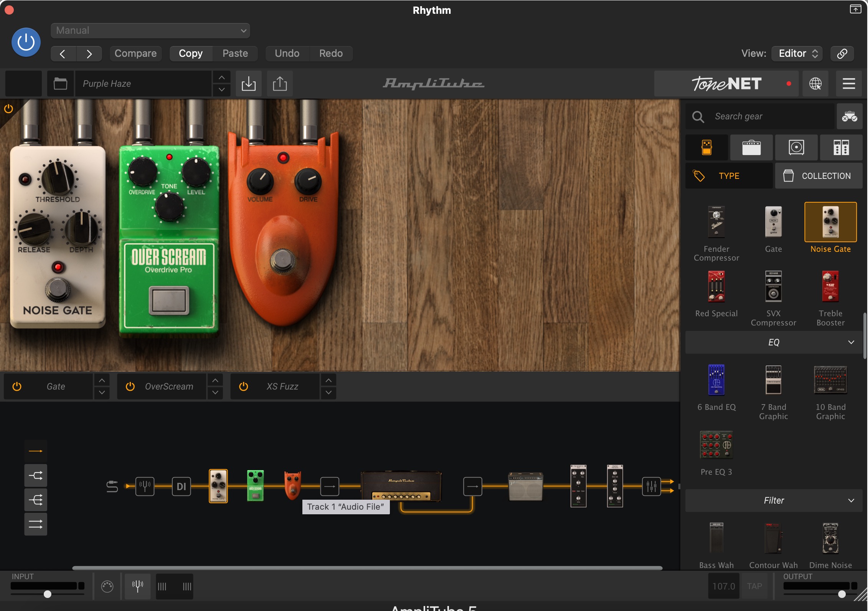Viewport: 868px width, 611px height.
Task: Select the parallel chains routing icon
Action: pyautogui.click(x=36, y=524)
